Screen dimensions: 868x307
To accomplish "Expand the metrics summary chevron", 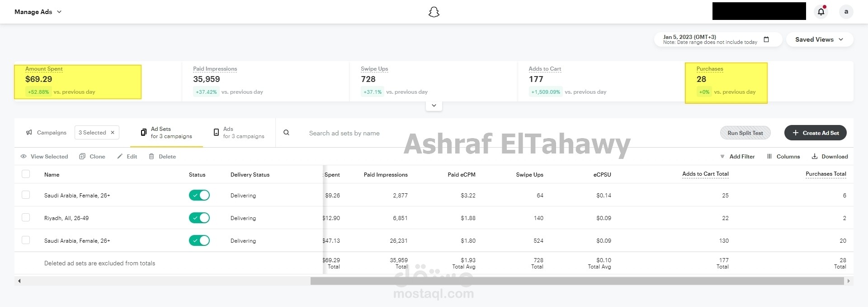I will pos(434,106).
